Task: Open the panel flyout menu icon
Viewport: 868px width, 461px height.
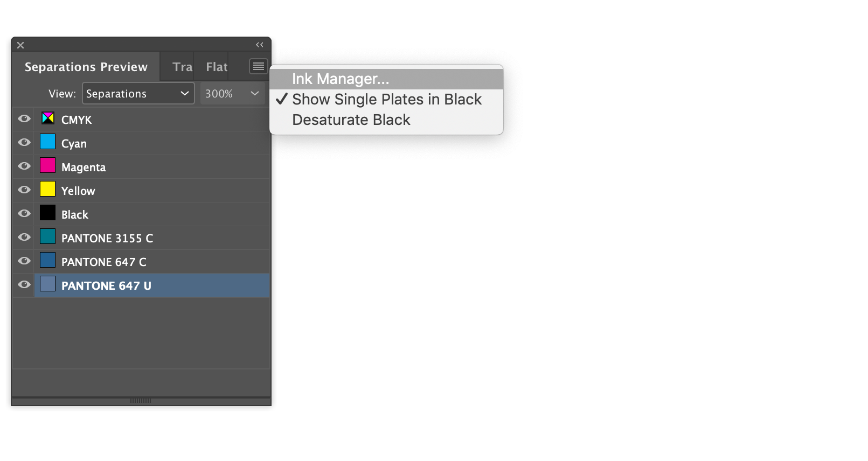Action: [x=259, y=66]
